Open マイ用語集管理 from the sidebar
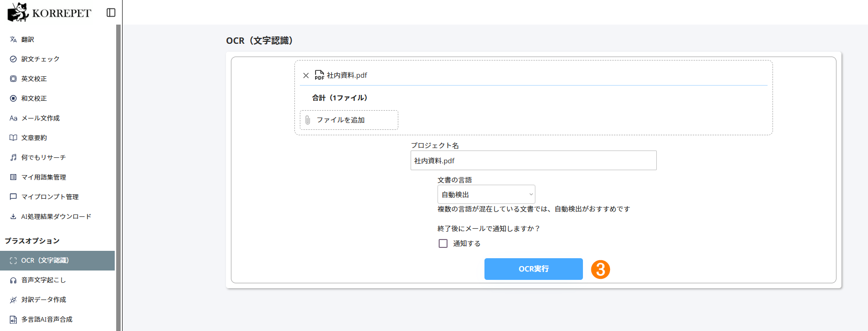This screenshot has width=868, height=331. click(57, 177)
